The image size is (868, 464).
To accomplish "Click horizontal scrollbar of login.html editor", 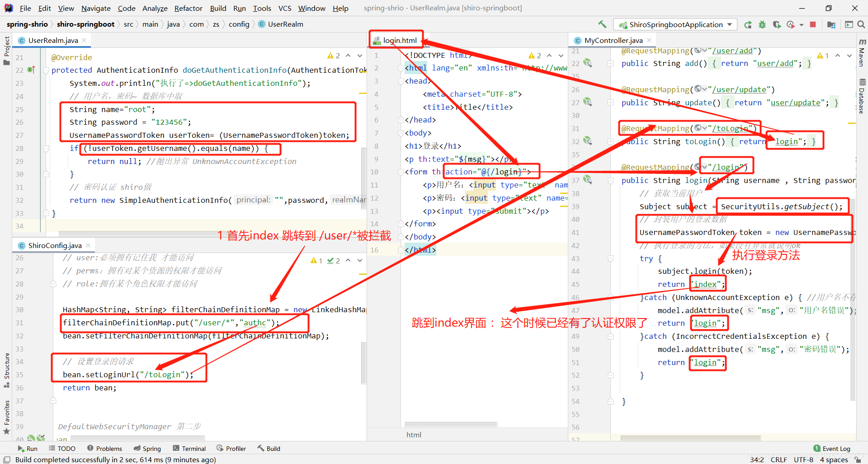I will click(x=451, y=424).
